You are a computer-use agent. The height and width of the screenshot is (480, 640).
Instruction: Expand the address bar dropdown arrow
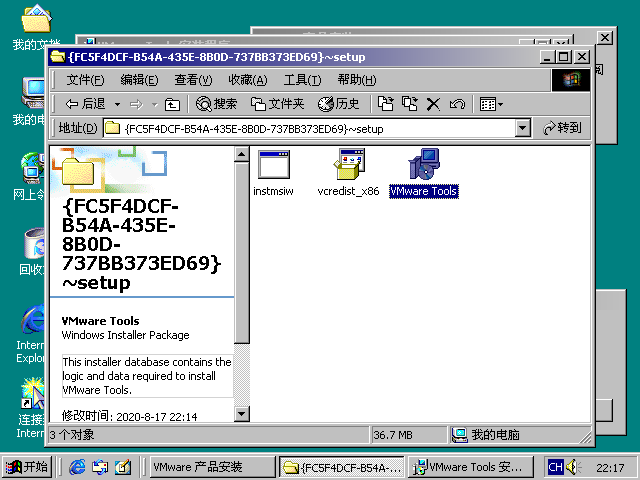point(522,128)
